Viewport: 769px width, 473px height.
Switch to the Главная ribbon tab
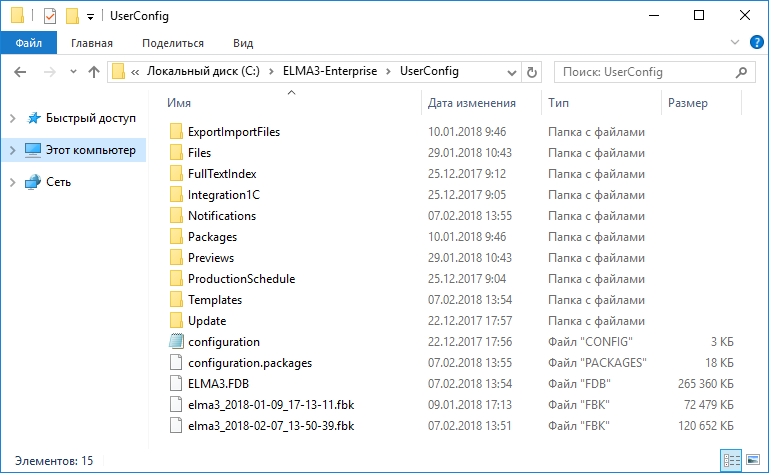[x=92, y=43]
